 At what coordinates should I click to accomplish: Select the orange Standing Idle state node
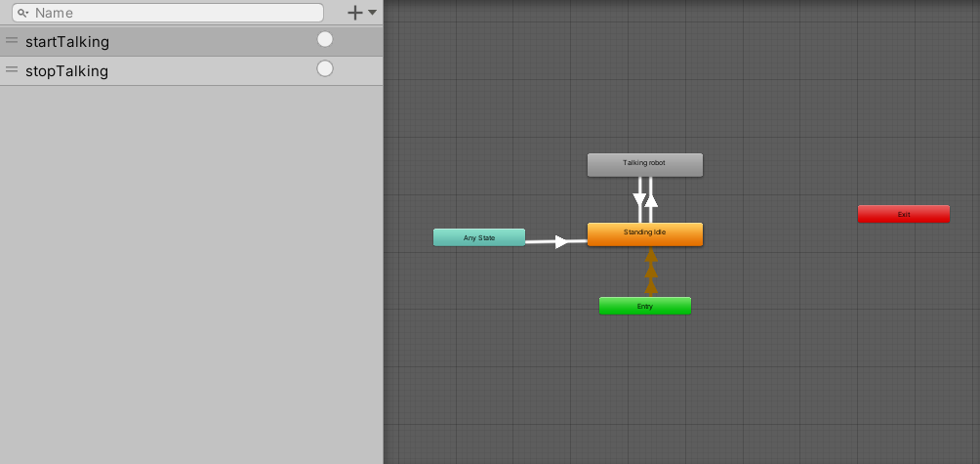pyautogui.click(x=644, y=234)
